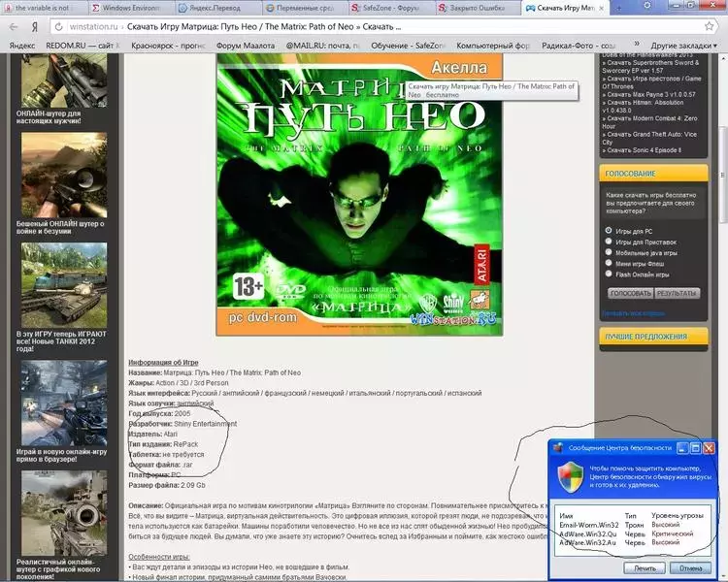Open the 'Яндекс' bookmark

click(21, 46)
